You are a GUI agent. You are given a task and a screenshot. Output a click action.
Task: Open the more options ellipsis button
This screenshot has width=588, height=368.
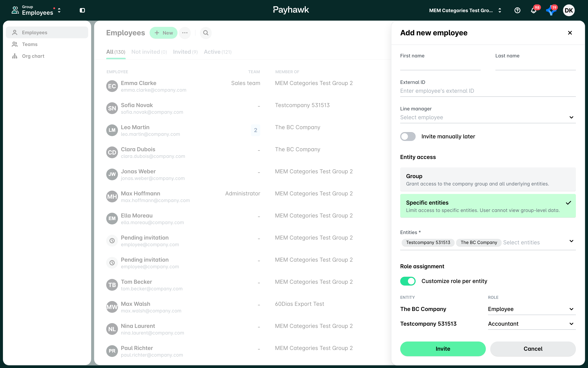coord(185,33)
